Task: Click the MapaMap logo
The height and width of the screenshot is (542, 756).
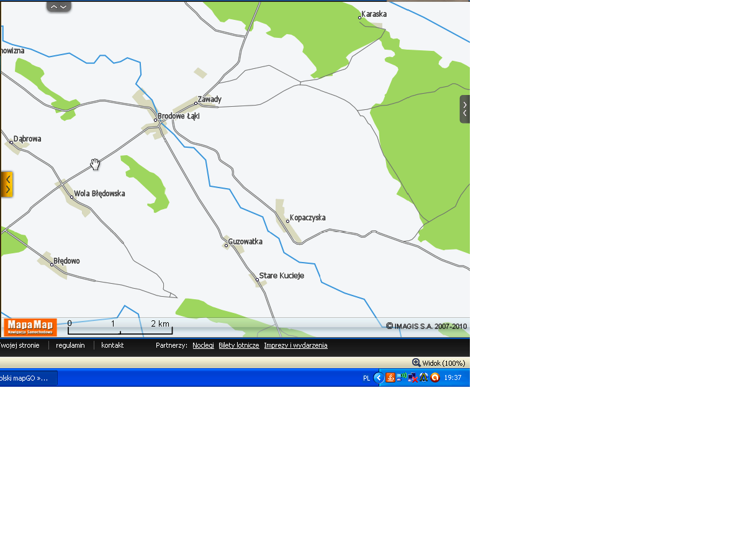Action: [30, 327]
